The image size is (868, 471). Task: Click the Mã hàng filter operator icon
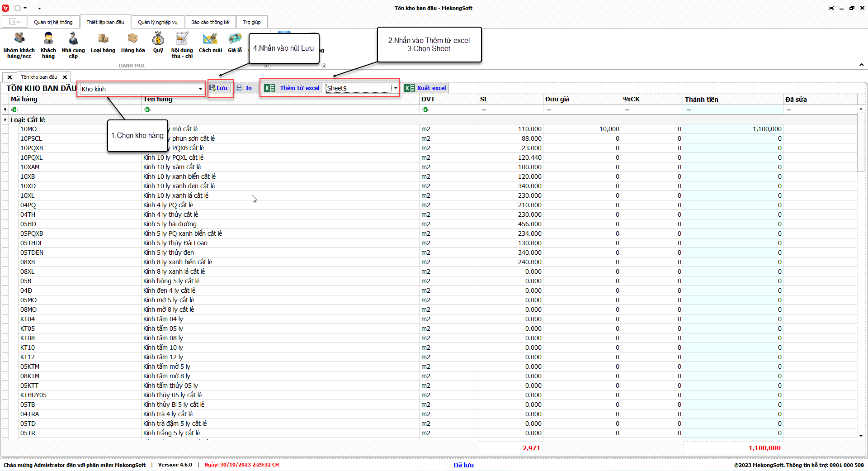[x=14, y=109]
